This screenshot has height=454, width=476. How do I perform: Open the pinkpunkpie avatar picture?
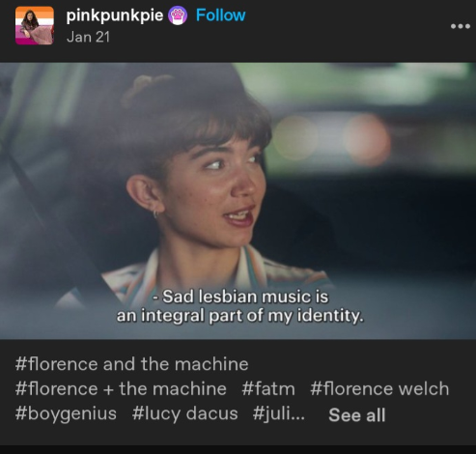(35, 25)
